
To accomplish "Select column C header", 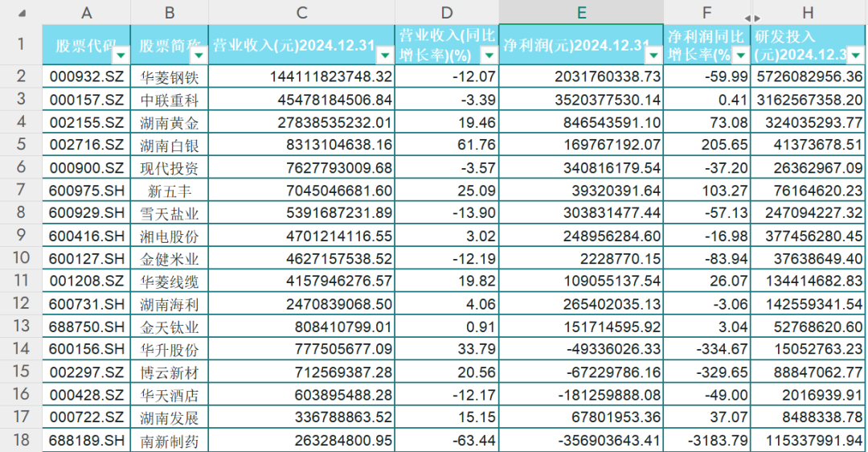I will tap(301, 12).
